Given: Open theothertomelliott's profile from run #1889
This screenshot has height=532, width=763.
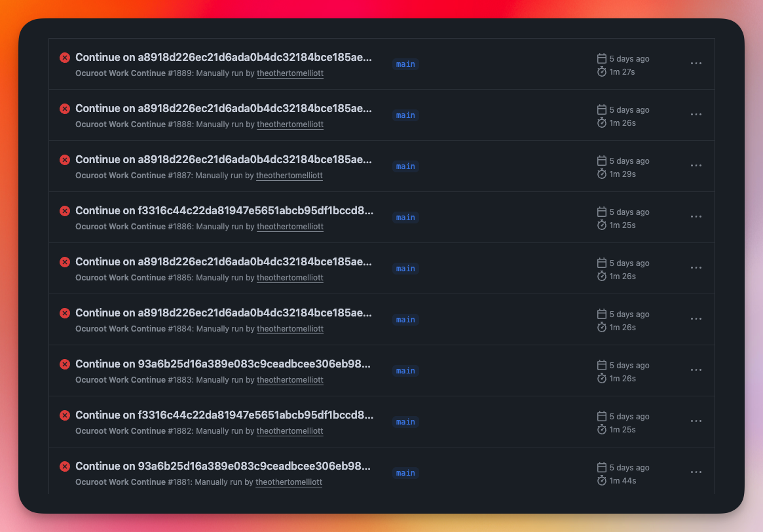Looking at the screenshot, I should coord(290,73).
